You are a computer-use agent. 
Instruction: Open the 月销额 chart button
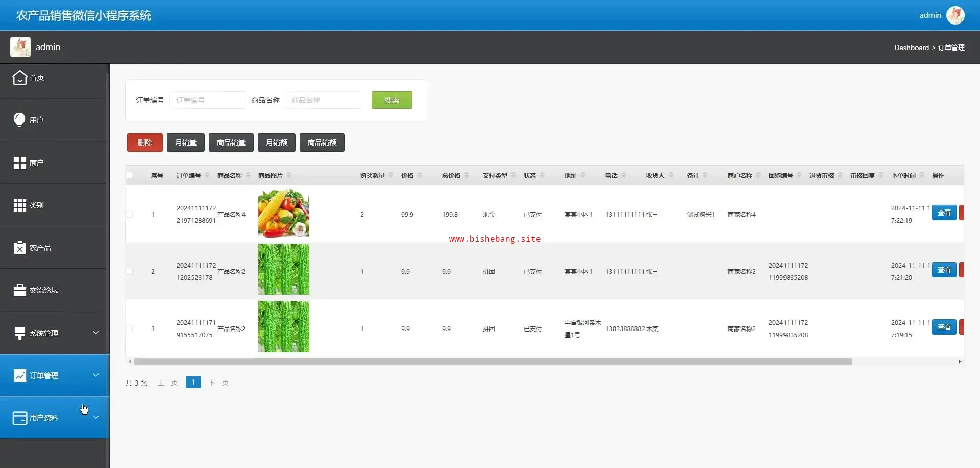pyautogui.click(x=277, y=143)
